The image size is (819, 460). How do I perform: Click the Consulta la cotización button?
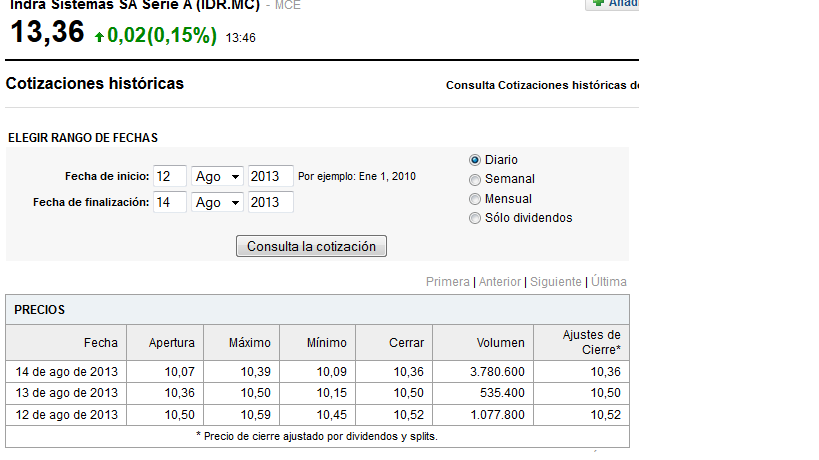[x=311, y=246]
